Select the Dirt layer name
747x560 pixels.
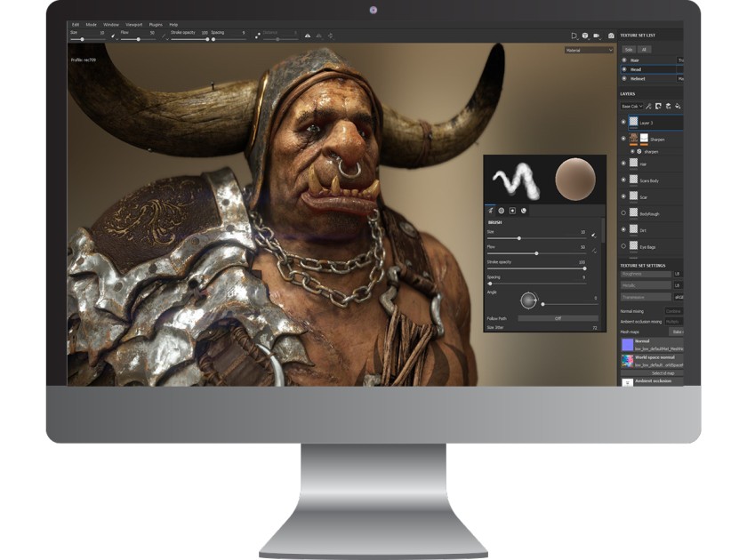pyautogui.click(x=643, y=230)
